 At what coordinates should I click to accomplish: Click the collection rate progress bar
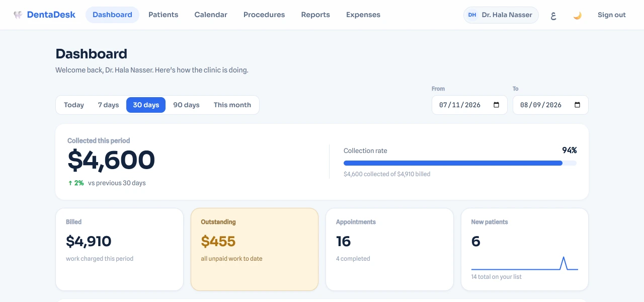(460, 163)
